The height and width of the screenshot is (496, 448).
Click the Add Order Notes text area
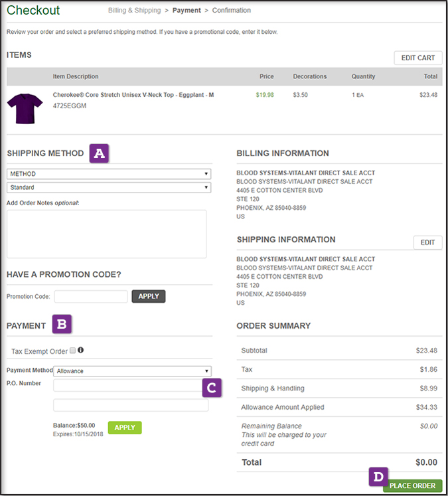pyautogui.click(x=106, y=234)
